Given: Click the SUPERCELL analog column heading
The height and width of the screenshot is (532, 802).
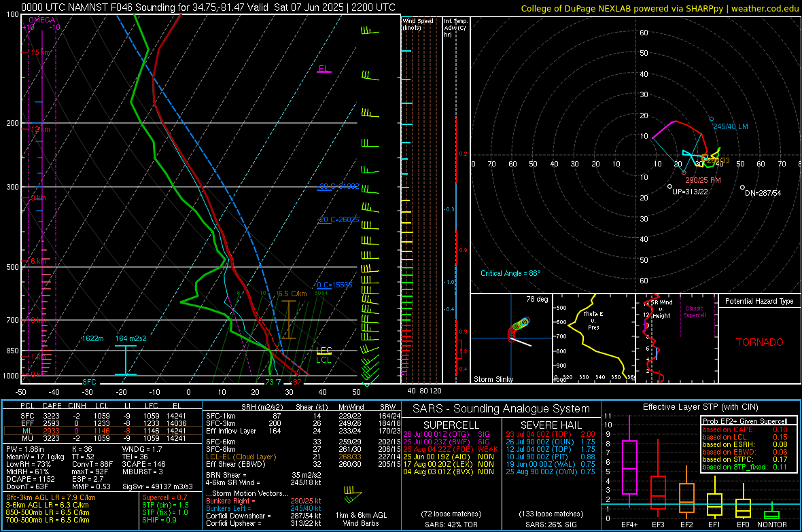Looking at the screenshot, I should point(451,425).
